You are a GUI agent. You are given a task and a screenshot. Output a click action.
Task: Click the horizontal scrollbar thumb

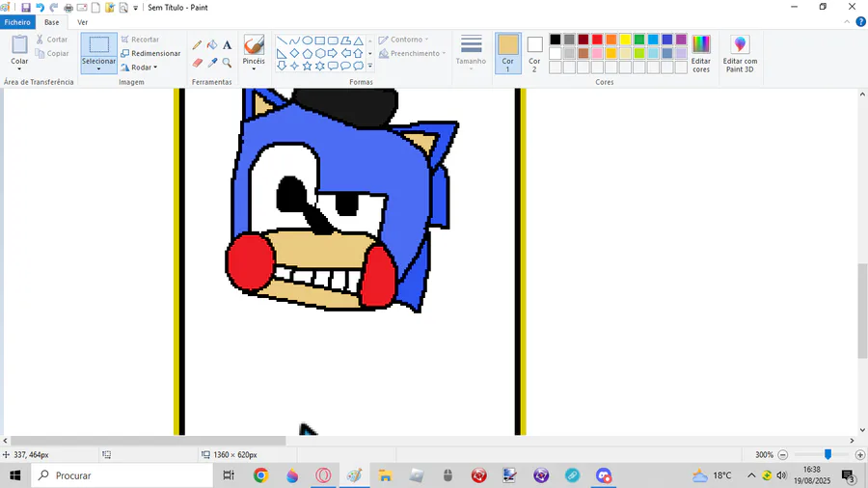coord(148,441)
